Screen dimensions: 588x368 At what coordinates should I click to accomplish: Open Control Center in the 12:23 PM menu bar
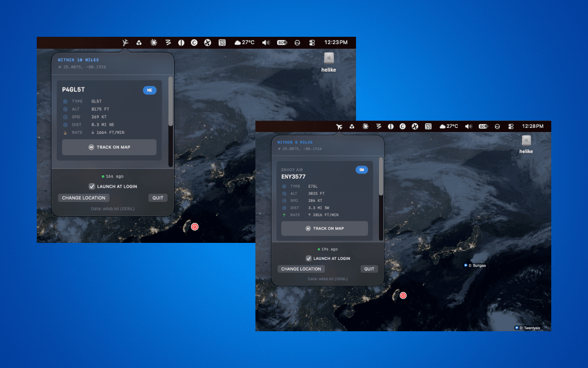point(312,42)
